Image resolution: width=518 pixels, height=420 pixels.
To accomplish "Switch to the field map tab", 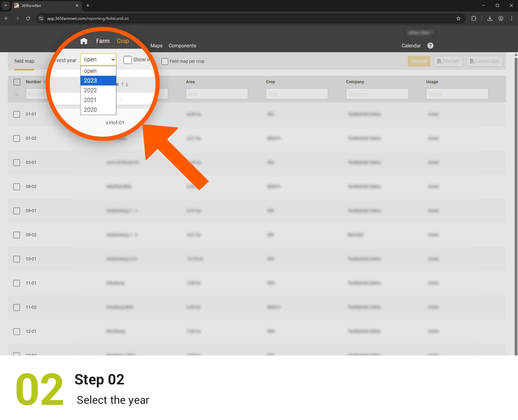I will pos(24,61).
